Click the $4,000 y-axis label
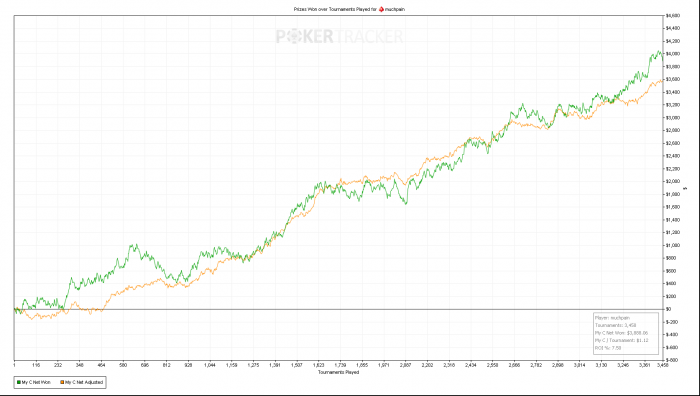The height and width of the screenshot is (396, 700). [x=672, y=54]
